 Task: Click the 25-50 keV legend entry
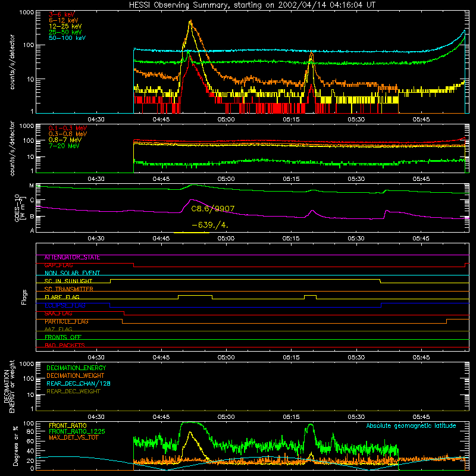[65, 32]
